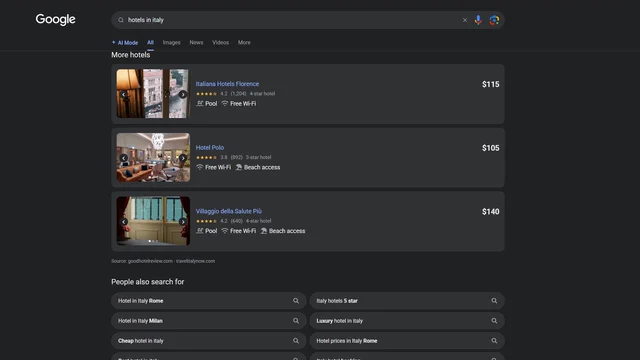Click Hotel Polo lobby photo thumbnail

pos(153,157)
